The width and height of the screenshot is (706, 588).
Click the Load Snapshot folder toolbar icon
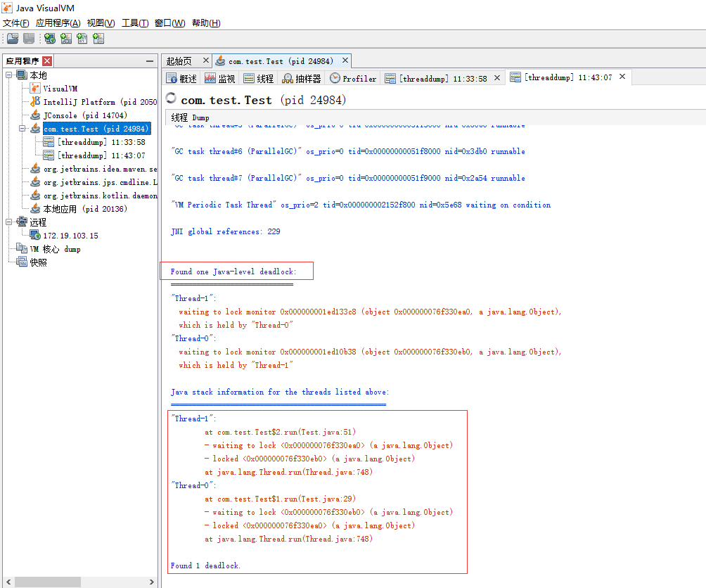point(13,39)
